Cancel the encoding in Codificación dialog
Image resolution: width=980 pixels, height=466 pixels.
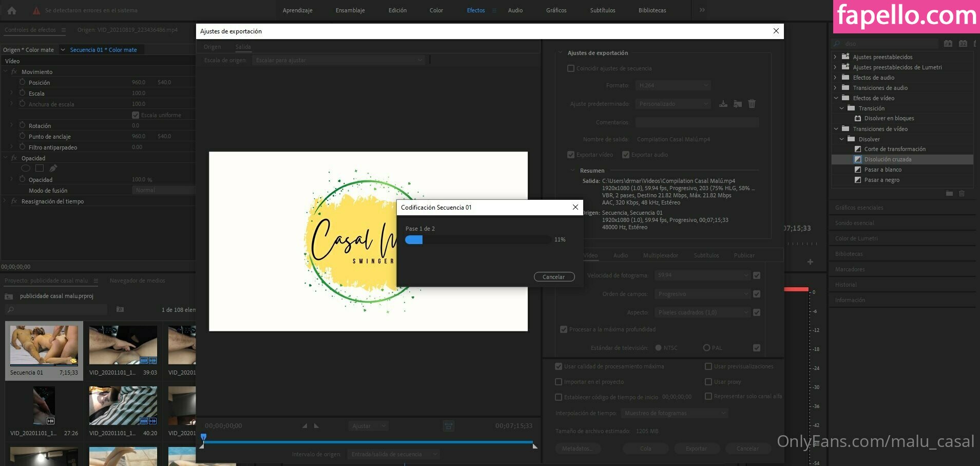554,277
